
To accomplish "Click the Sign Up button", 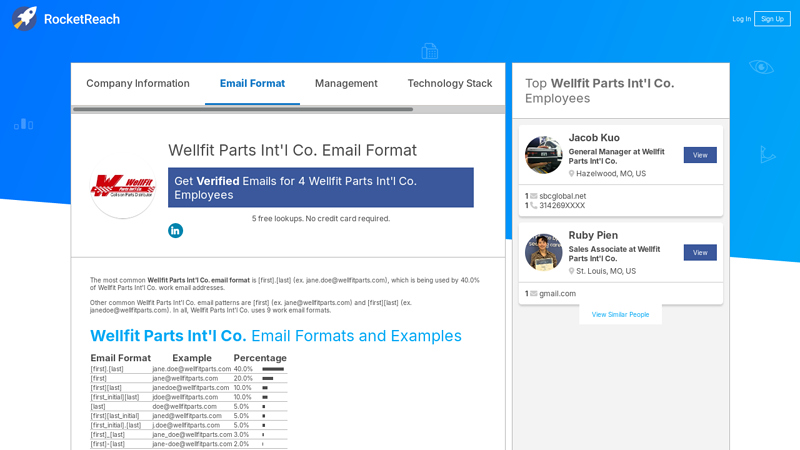I will (772, 19).
